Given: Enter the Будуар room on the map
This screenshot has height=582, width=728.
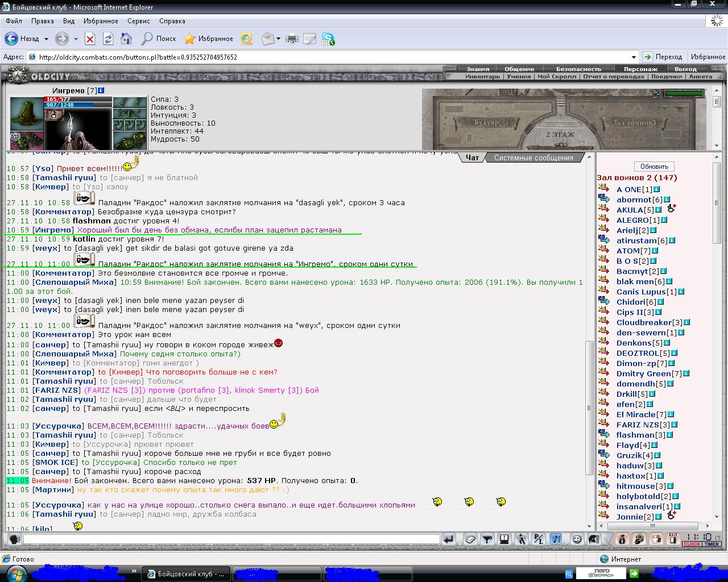Looking at the screenshot, I should click(x=487, y=122).
